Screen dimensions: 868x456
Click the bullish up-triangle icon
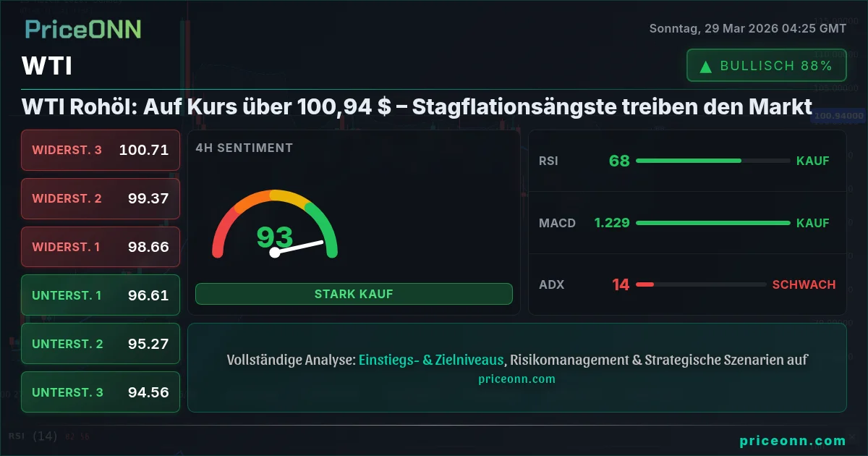tap(705, 67)
